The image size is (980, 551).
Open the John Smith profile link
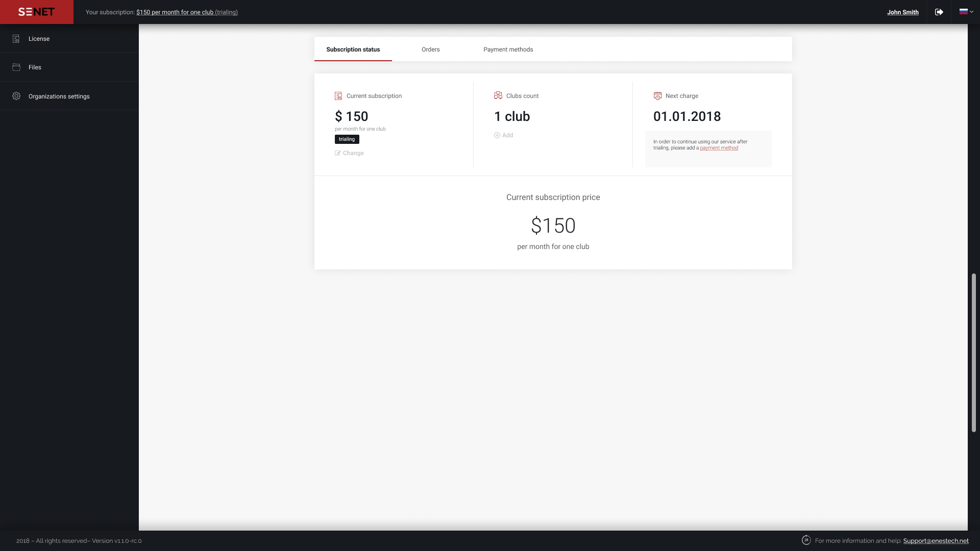coord(902,12)
